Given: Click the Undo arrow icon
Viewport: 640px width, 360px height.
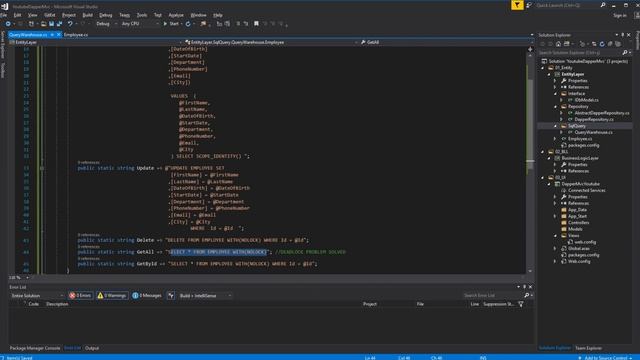Looking at the screenshot, I should pyautogui.click(x=70, y=24).
